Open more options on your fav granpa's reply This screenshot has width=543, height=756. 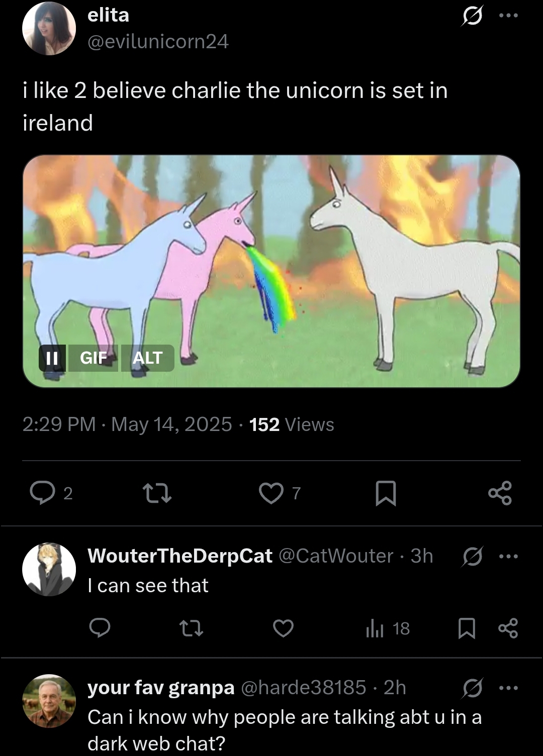pyautogui.click(x=508, y=688)
